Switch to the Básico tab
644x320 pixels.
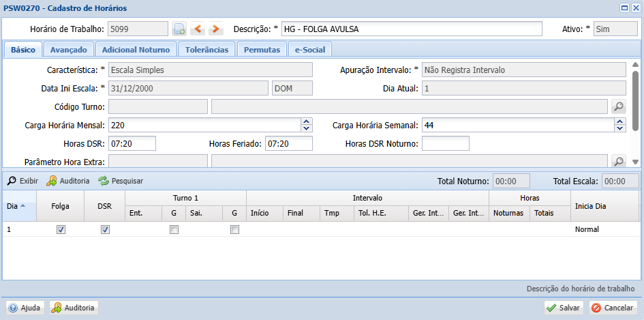tap(22, 49)
